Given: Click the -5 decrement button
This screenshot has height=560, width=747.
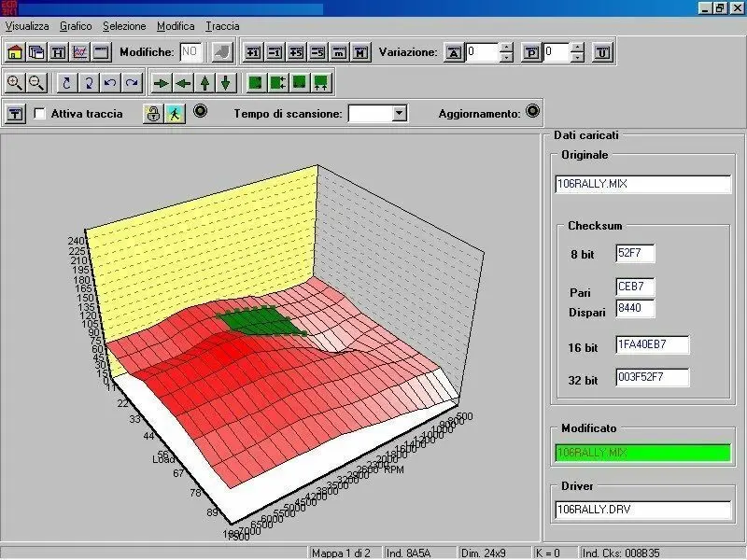Looking at the screenshot, I should tap(317, 52).
